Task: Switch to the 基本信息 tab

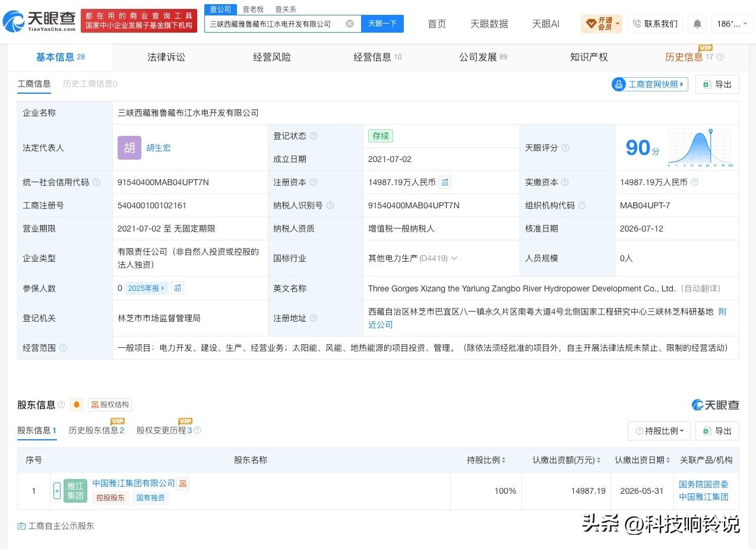Action: pos(61,57)
